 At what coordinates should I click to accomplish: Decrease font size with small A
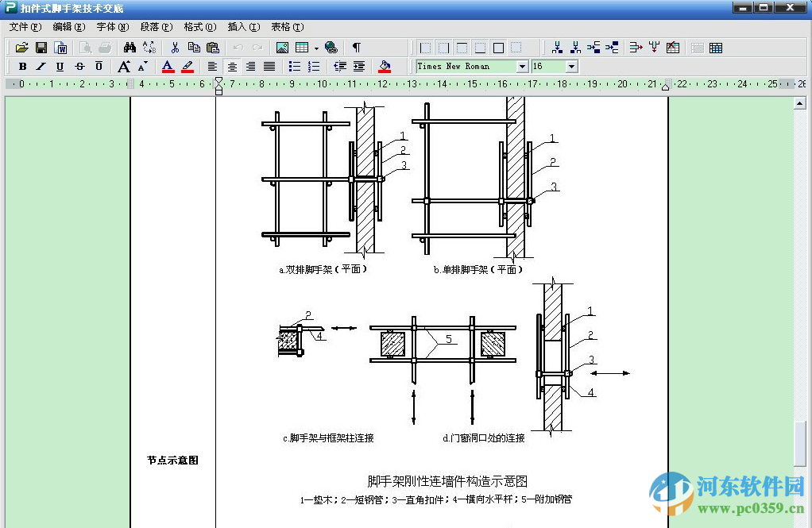click(143, 66)
